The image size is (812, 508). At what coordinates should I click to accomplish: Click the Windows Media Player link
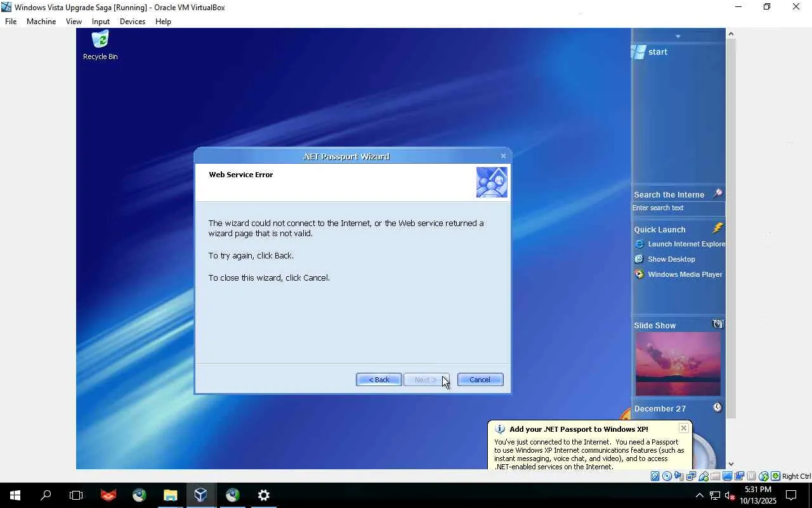coord(685,274)
